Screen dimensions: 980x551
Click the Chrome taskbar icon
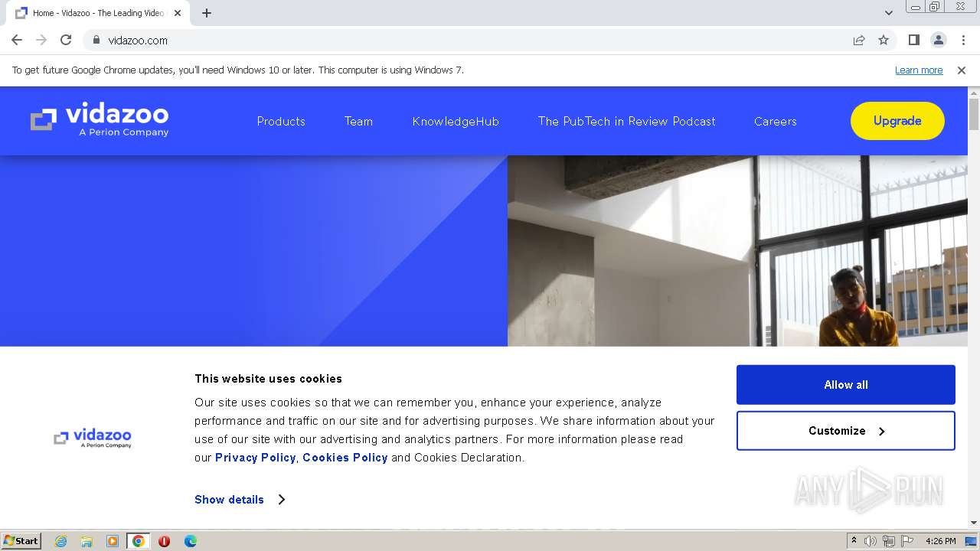pyautogui.click(x=138, y=541)
